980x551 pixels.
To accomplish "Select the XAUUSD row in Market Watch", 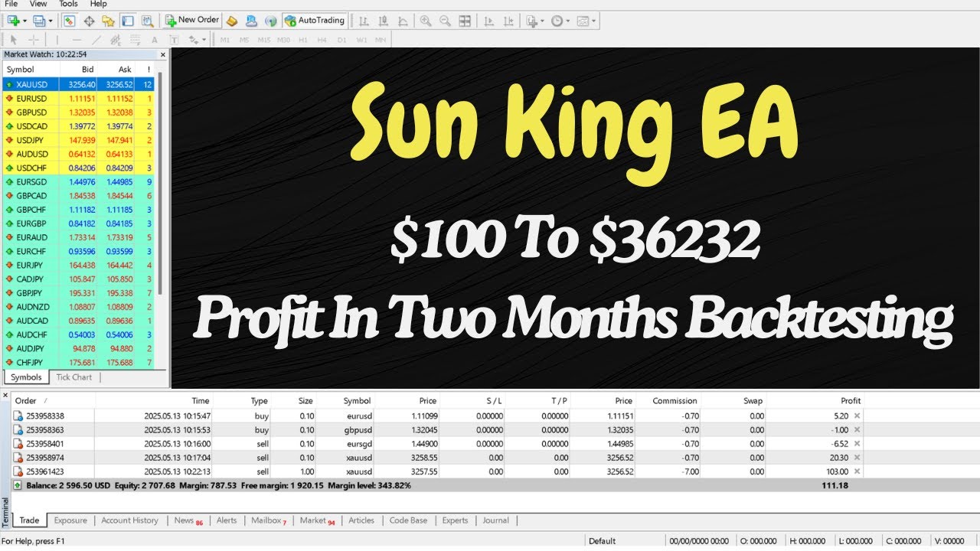I will pyautogui.click(x=79, y=84).
